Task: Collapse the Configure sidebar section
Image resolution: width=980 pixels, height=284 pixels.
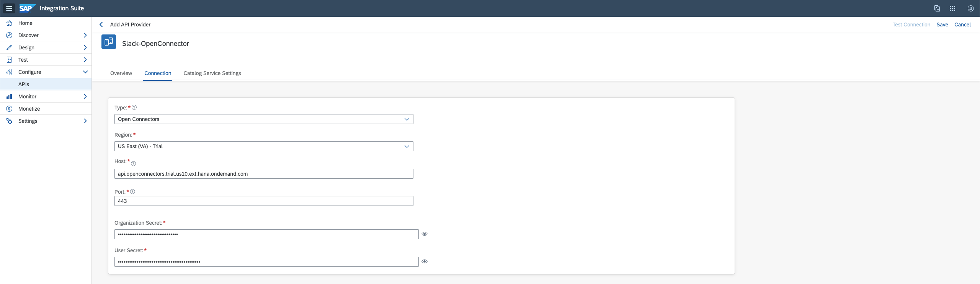Action: (85, 72)
